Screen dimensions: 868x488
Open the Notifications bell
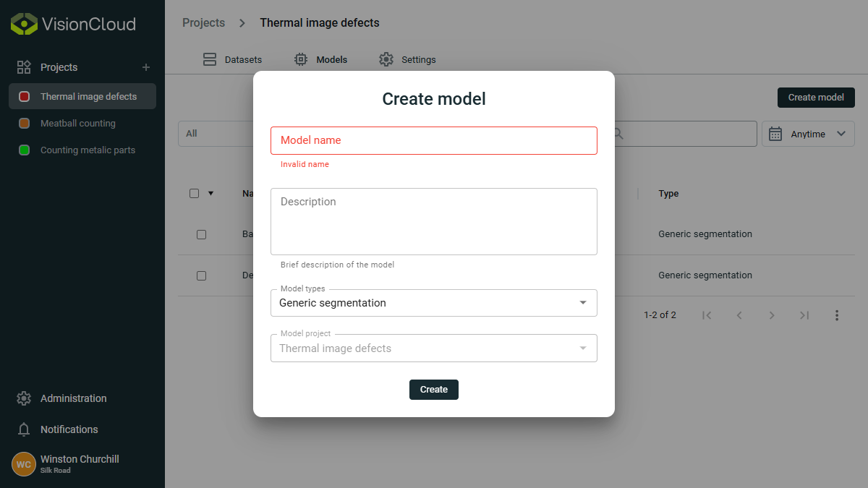pos(24,429)
